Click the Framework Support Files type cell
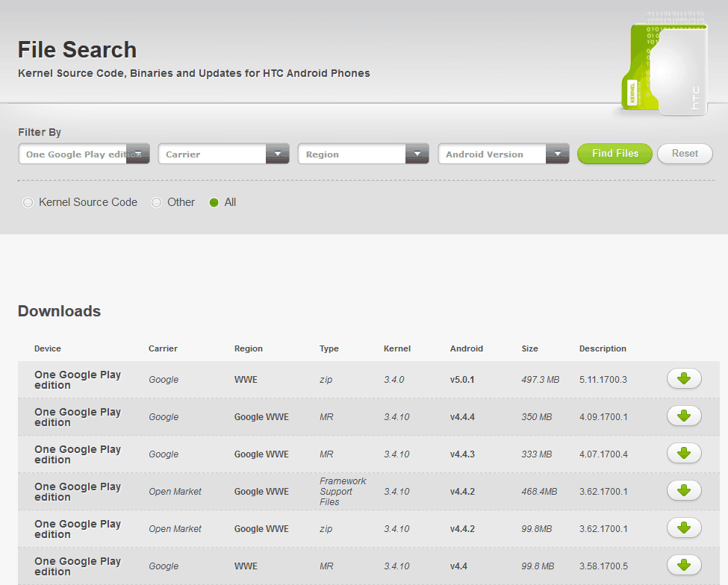Image resolution: width=728 pixels, height=585 pixels. (343, 491)
